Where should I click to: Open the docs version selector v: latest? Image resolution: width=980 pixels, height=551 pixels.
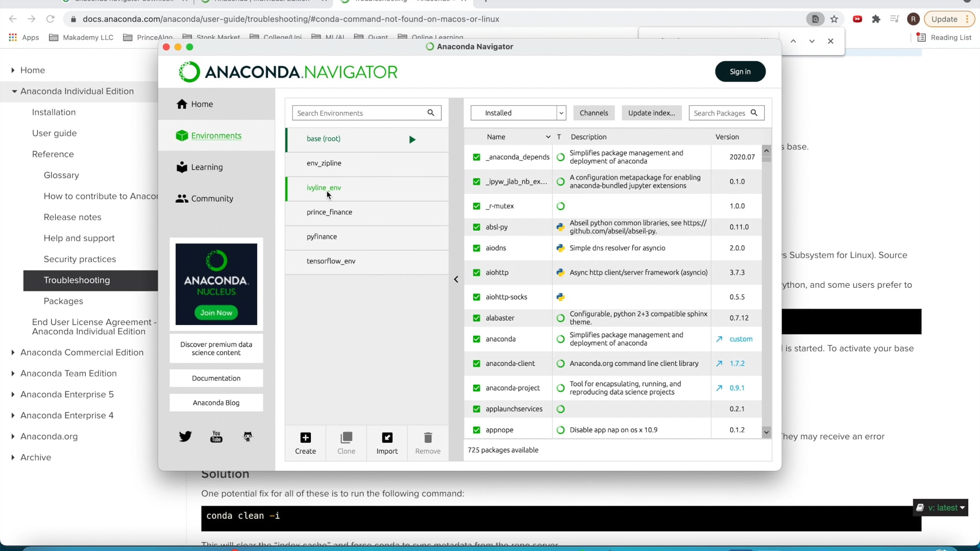click(x=940, y=508)
